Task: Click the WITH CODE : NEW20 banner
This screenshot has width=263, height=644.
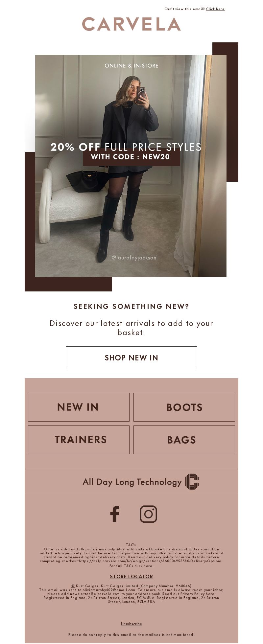Action: pos(131,157)
